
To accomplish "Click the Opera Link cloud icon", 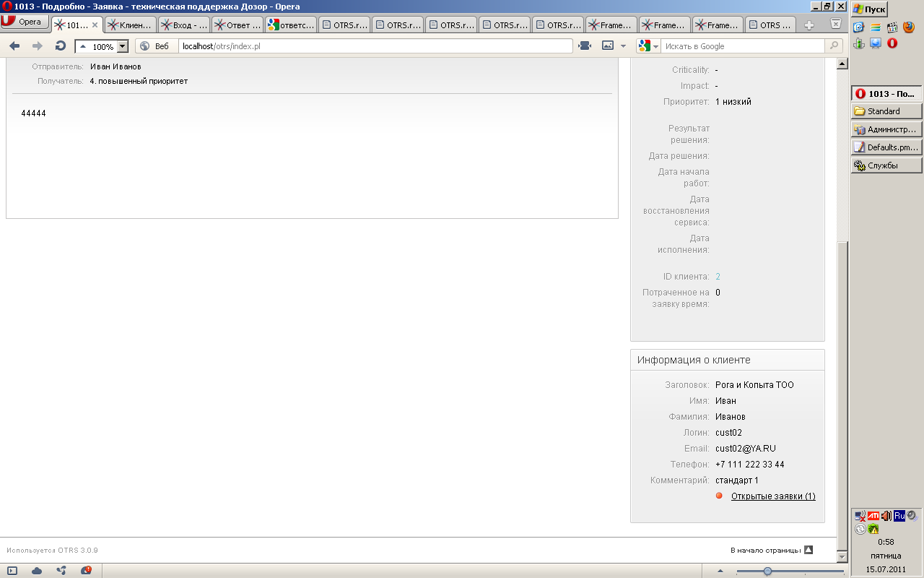I will pyautogui.click(x=37, y=571).
